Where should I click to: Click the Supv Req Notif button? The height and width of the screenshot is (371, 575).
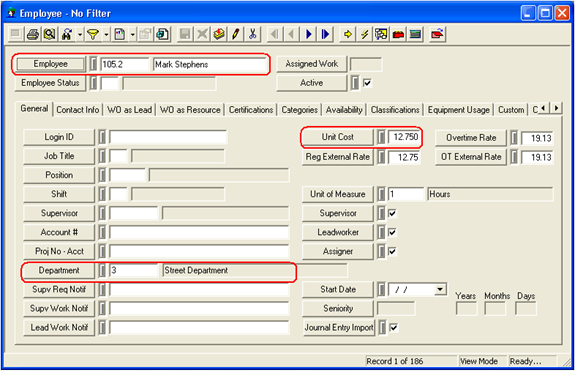pos(59,289)
